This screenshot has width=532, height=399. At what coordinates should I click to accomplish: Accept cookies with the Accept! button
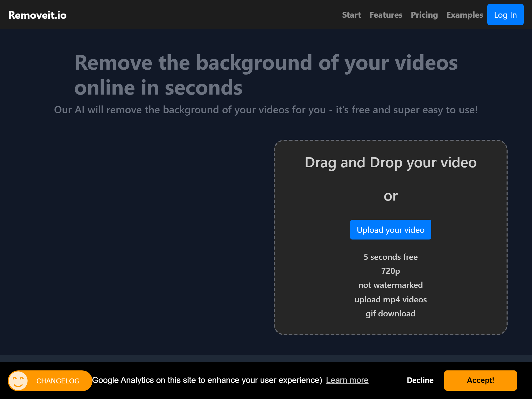pos(480,380)
